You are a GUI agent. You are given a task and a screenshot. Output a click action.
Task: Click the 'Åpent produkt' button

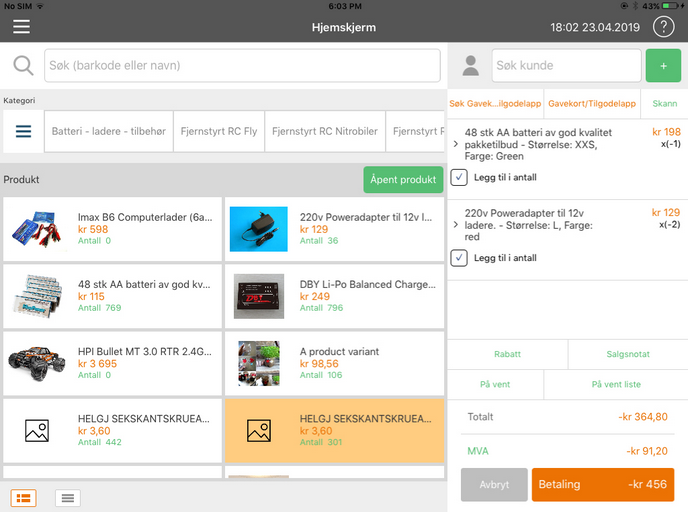(x=403, y=180)
